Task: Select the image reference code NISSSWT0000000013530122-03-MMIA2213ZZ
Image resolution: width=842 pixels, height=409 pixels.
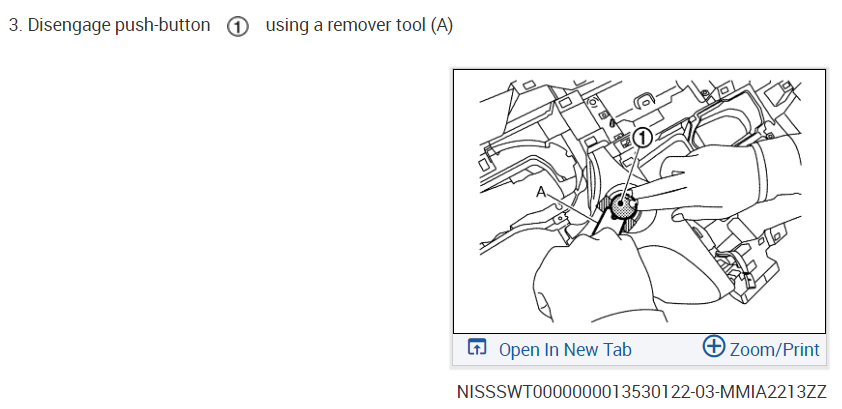Action: point(642,391)
